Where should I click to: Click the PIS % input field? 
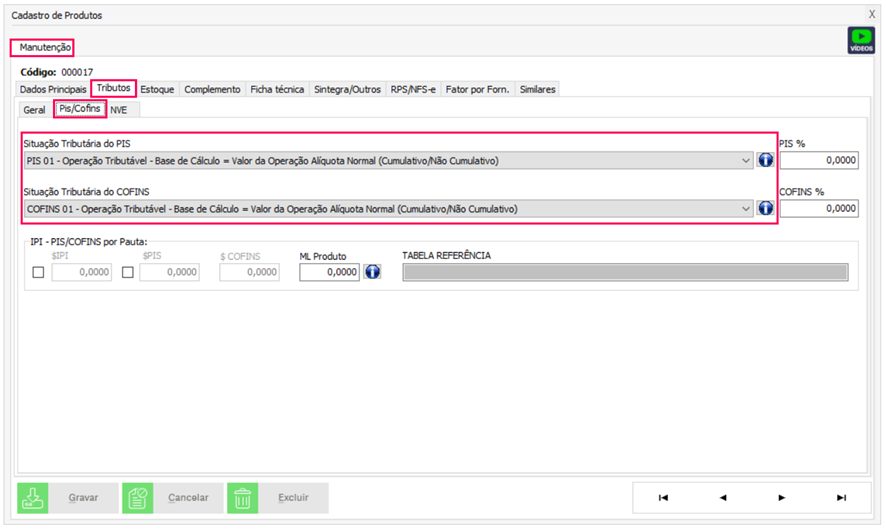[x=818, y=161]
